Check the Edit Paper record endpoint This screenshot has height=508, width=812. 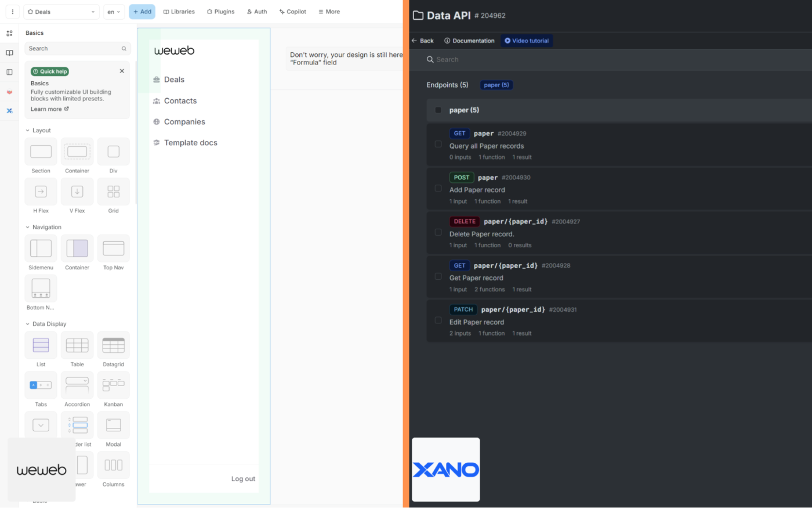[x=438, y=320]
